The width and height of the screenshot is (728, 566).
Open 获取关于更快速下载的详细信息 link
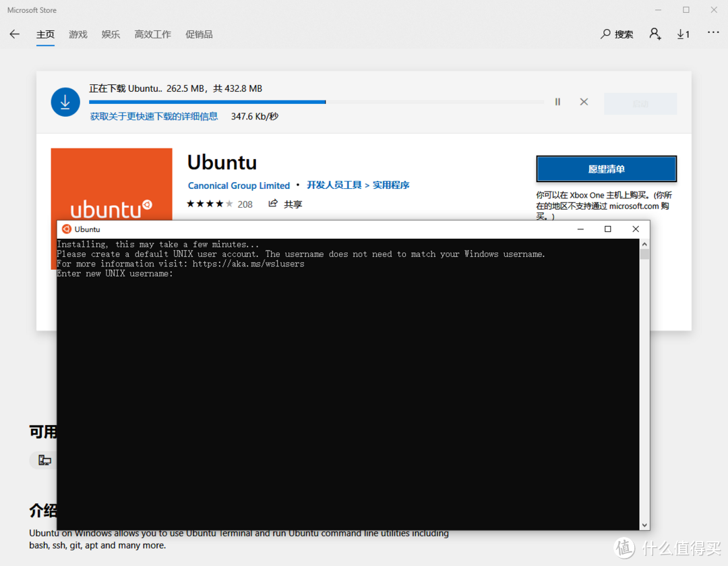click(154, 116)
